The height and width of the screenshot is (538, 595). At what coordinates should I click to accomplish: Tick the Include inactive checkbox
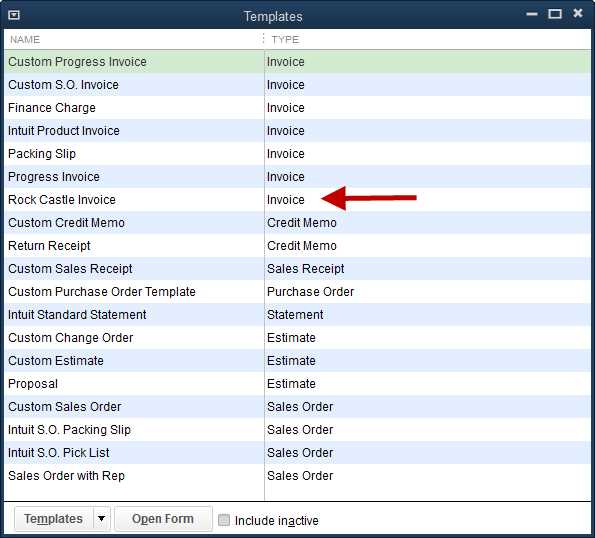(224, 520)
